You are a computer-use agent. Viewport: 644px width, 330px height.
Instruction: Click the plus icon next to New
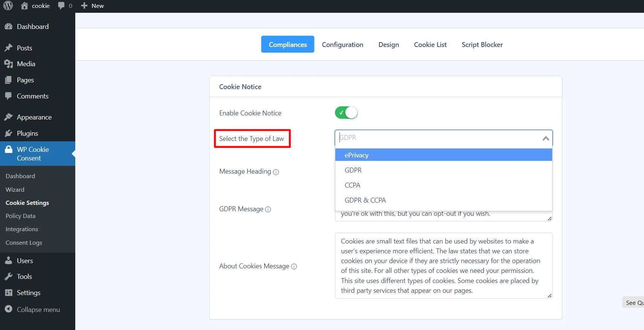tap(84, 6)
